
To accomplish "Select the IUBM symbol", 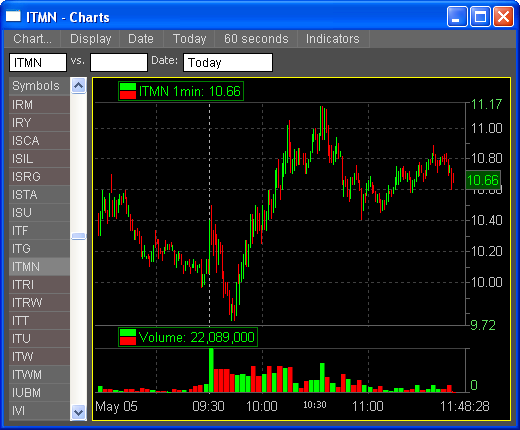I will click(x=39, y=393).
